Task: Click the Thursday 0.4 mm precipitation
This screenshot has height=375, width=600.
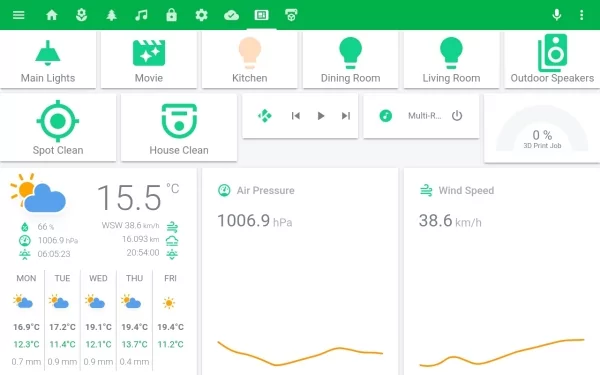Action: (x=134, y=362)
